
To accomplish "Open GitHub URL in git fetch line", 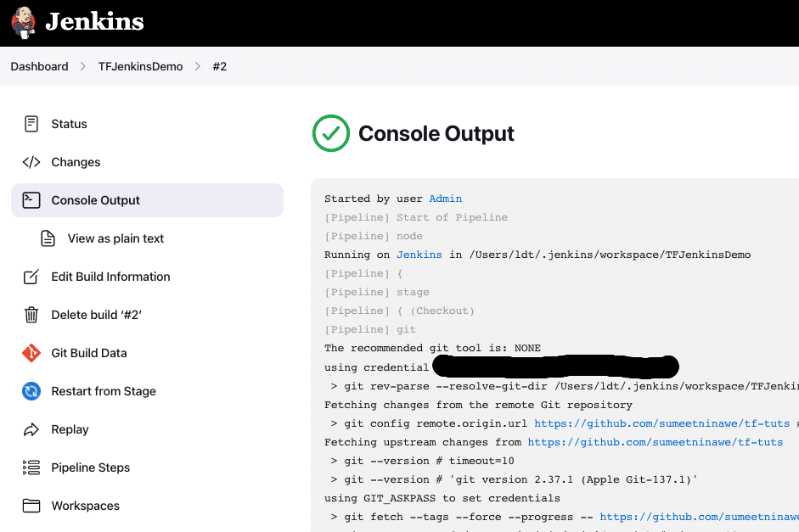I will point(699,517).
